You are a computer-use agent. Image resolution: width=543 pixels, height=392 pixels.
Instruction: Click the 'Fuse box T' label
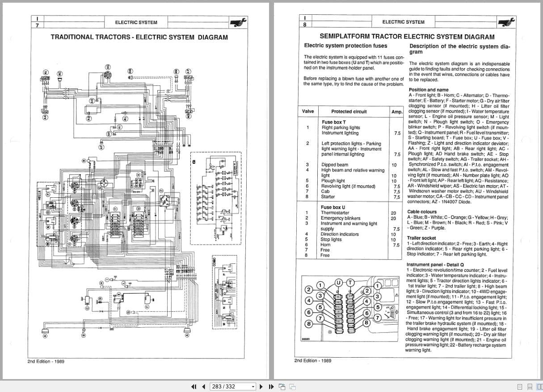click(334, 122)
